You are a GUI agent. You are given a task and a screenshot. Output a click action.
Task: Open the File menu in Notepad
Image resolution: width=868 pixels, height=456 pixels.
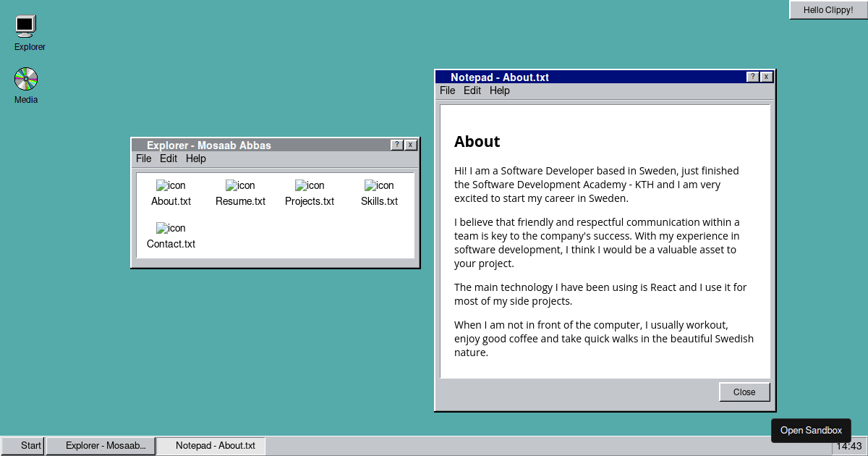(448, 90)
